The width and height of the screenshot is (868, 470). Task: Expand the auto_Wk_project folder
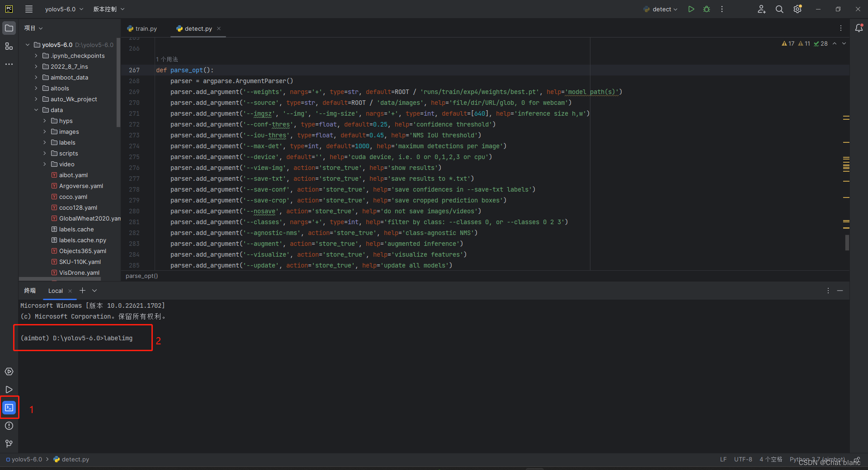pyautogui.click(x=36, y=99)
